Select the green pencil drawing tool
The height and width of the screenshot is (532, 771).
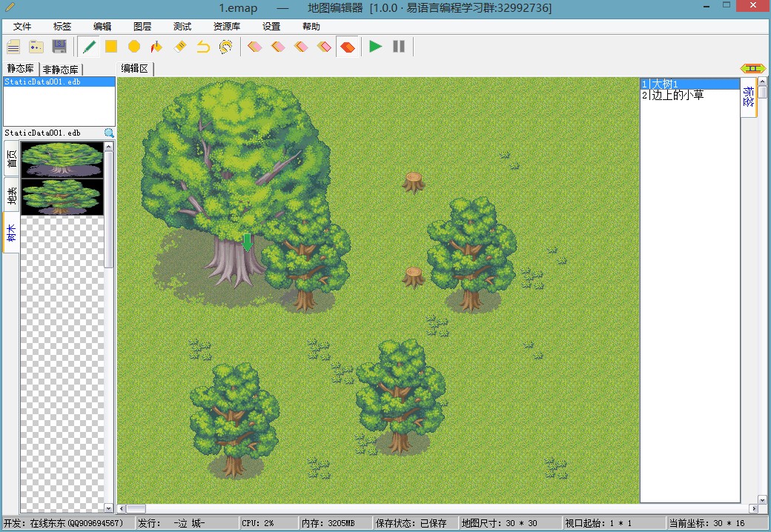coord(89,47)
